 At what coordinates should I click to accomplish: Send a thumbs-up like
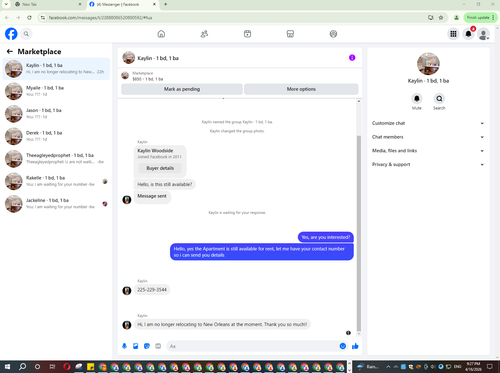tap(355, 346)
